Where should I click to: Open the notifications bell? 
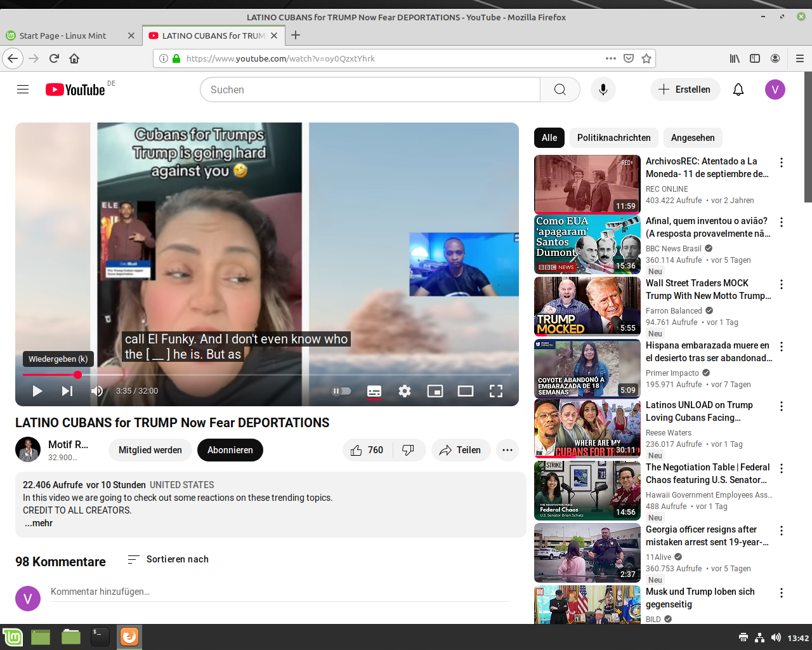738,90
